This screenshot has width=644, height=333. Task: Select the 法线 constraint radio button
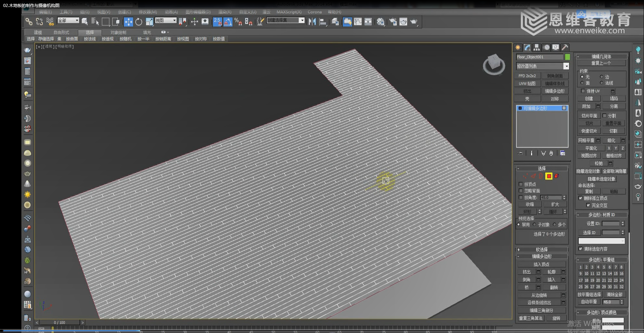pyautogui.click(x=602, y=83)
